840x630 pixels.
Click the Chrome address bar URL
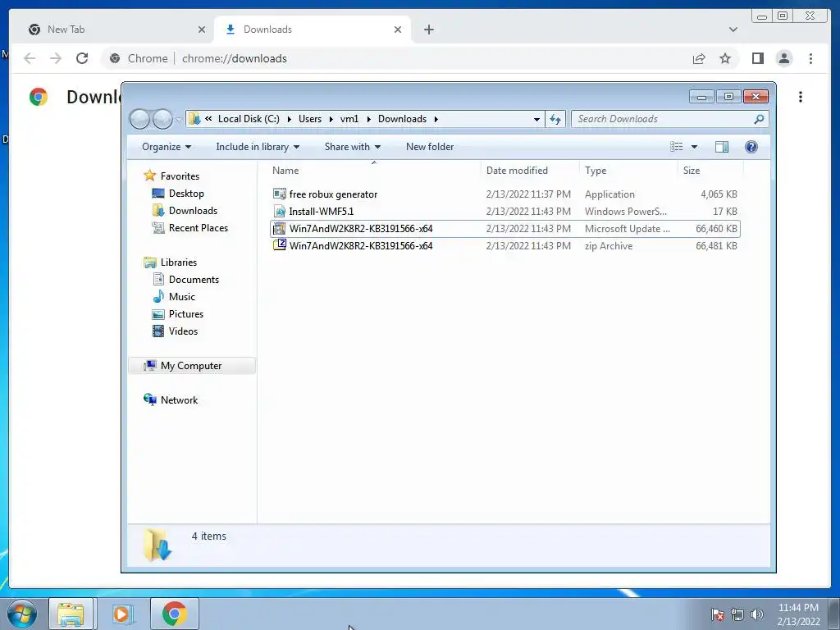(x=234, y=58)
